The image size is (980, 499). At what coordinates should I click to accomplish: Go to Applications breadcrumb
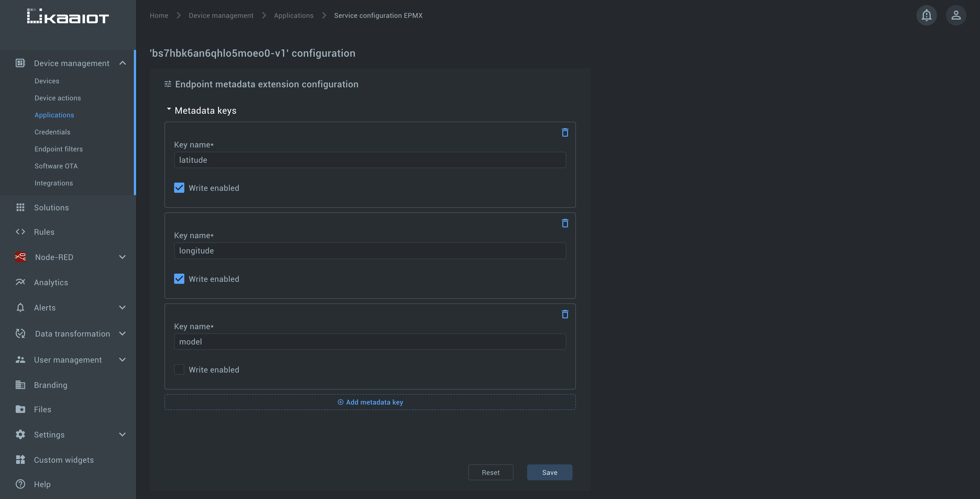point(294,16)
